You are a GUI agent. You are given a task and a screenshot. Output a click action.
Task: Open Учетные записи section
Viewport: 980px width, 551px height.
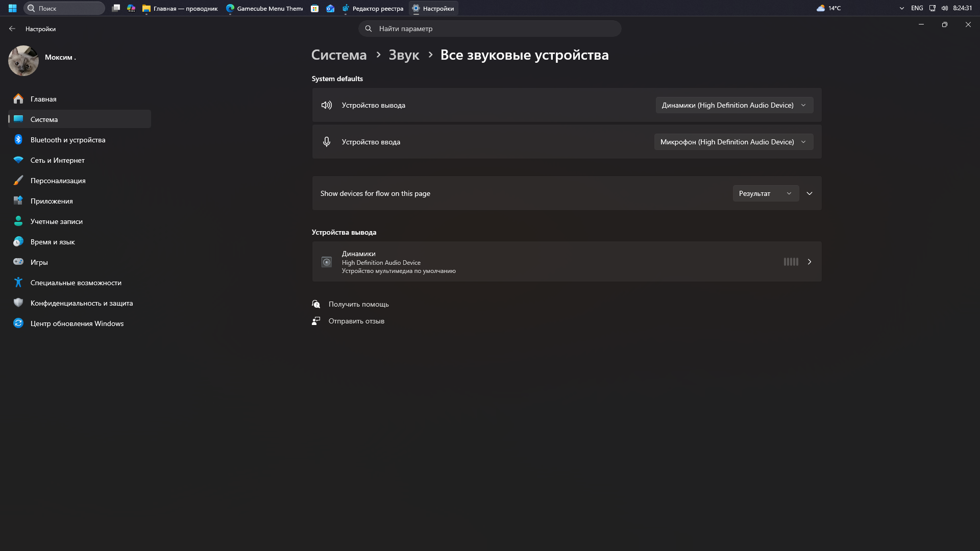point(80,221)
